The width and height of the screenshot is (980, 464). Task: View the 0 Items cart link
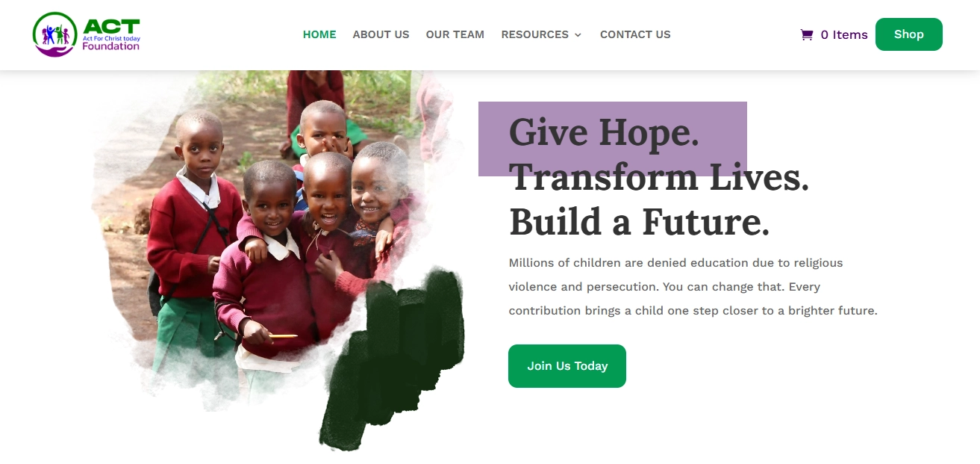(x=834, y=34)
